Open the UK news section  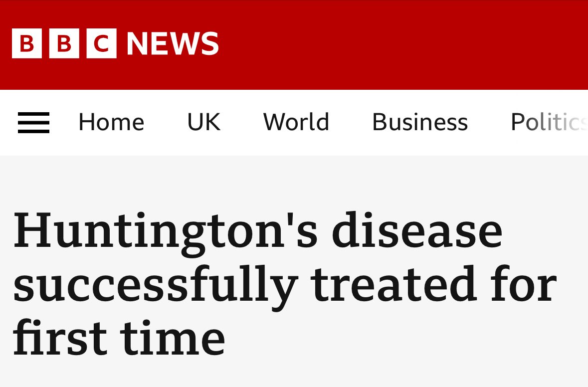pos(203,122)
